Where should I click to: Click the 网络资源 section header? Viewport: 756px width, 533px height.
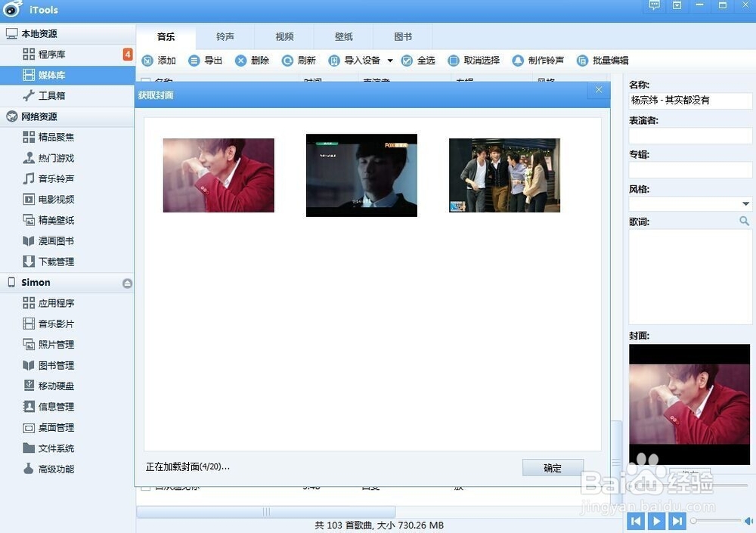(x=67, y=116)
